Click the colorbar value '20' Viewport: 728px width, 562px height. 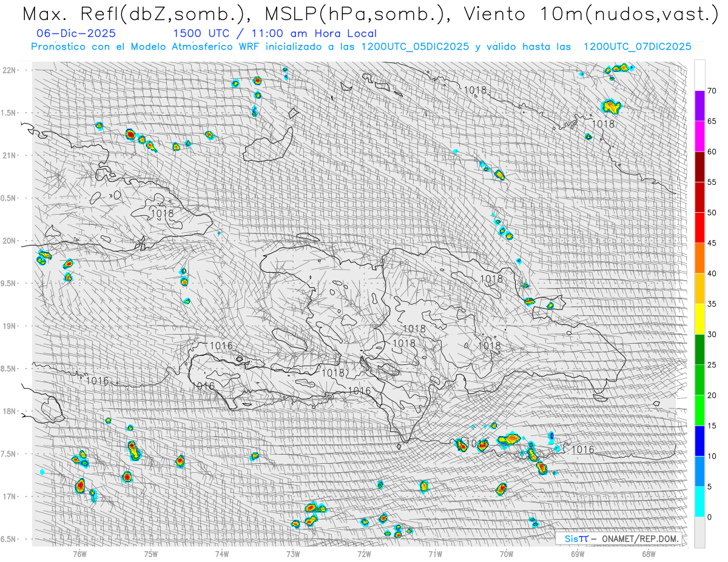pos(712,395)
